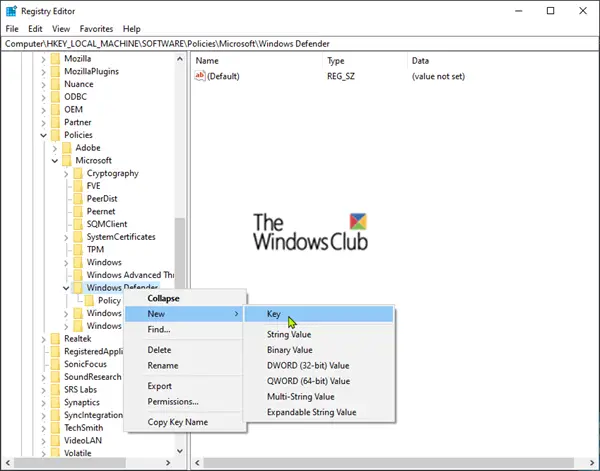Select the (Default) string value icon

[x=200, y=76]
